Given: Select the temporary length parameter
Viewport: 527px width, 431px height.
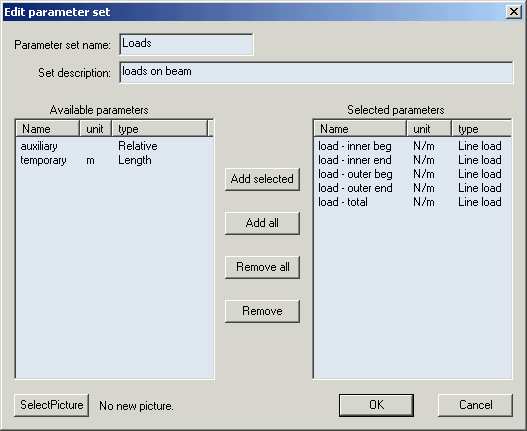Looking at the screenshot, I should pyautogui.click(x=114, y=160).
